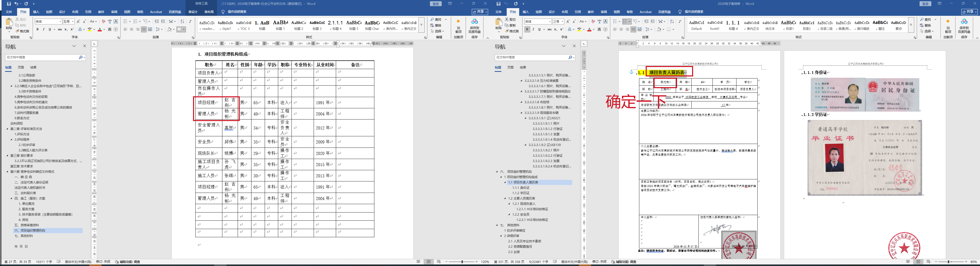This screenshot has width=980, height=266.
Task: Insert enclosed character in left Word window
Action: point(116,29)
